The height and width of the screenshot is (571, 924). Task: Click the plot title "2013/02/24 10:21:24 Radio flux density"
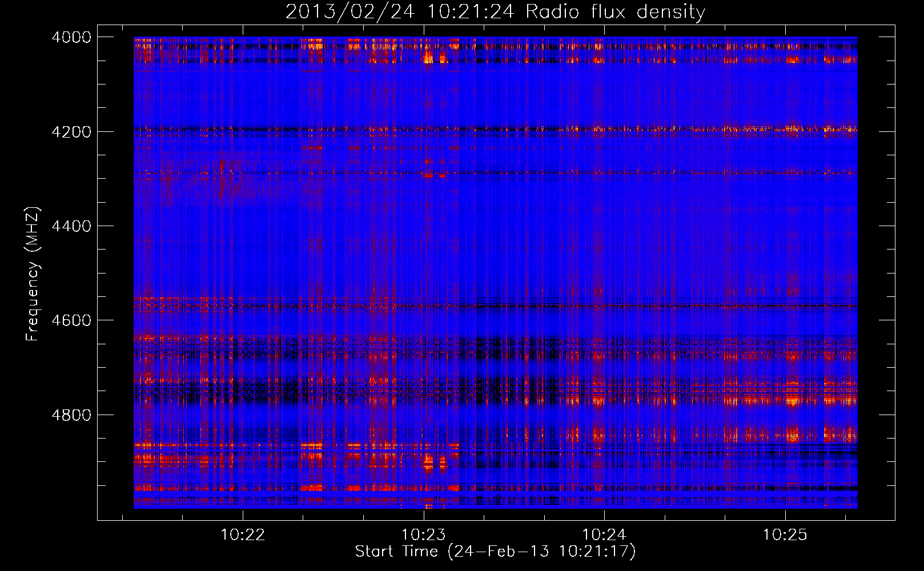pyautogui.click(x=495, y=11)
